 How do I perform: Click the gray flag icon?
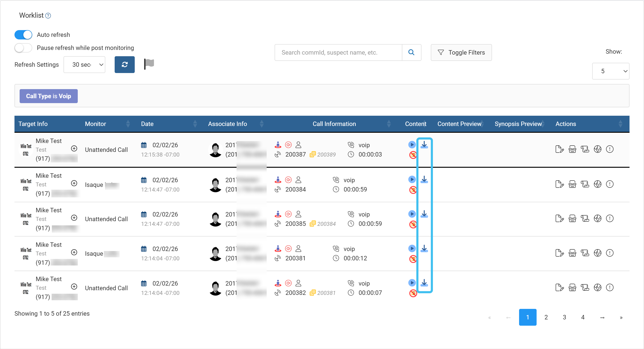point(149,64)
